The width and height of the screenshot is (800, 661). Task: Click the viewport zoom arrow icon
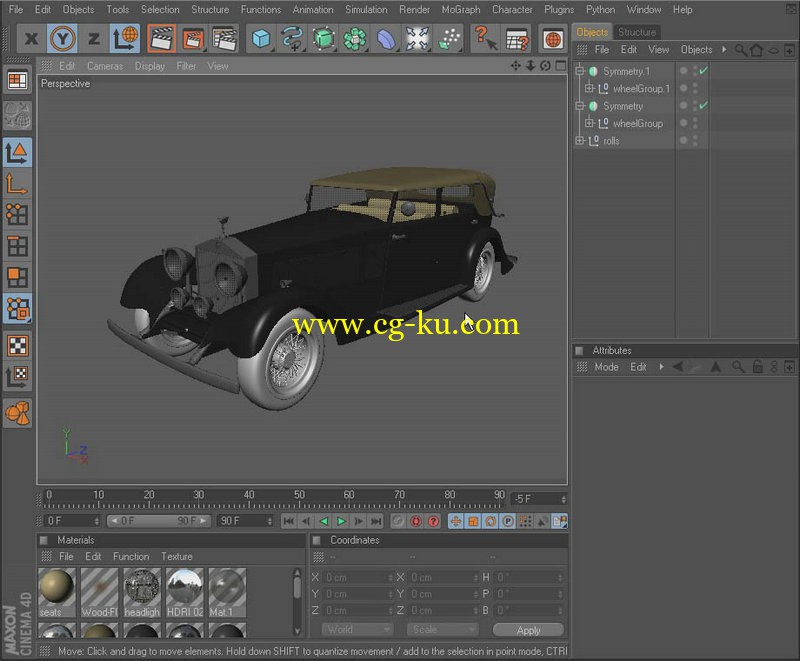coord(531,65)
